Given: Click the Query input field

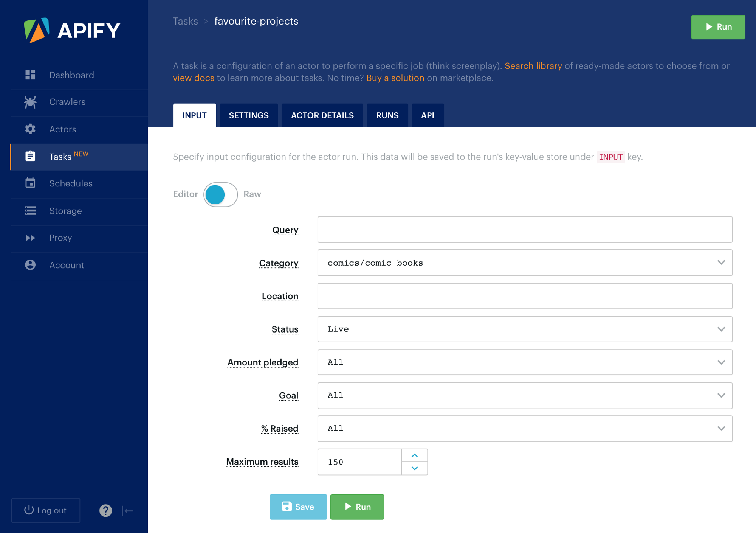Looking at the screenshot, I should tap(525, 230).
